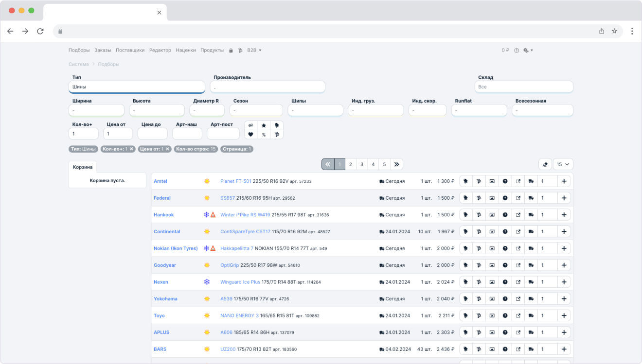Click the Арт-наш input field
This screenshot has width=642, height=364.
187,134
